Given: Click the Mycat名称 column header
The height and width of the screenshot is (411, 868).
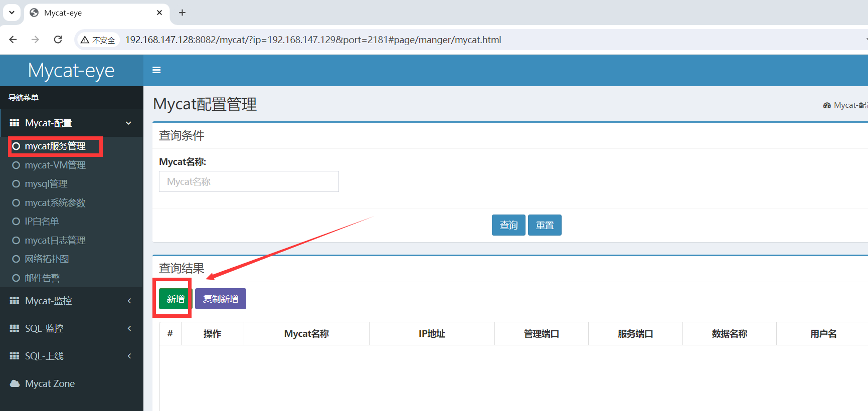Looking at the screenshot, I should tap(306, 334).
